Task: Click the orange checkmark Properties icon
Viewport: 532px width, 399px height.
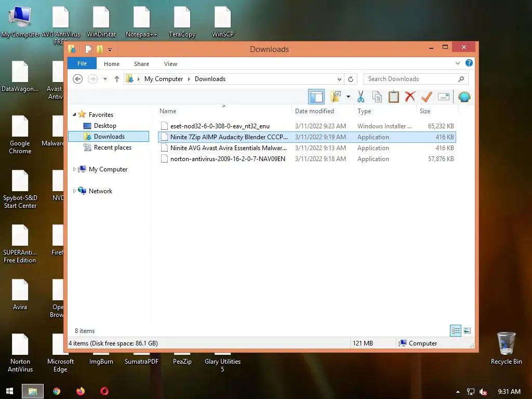Action: tap(427, 97)
